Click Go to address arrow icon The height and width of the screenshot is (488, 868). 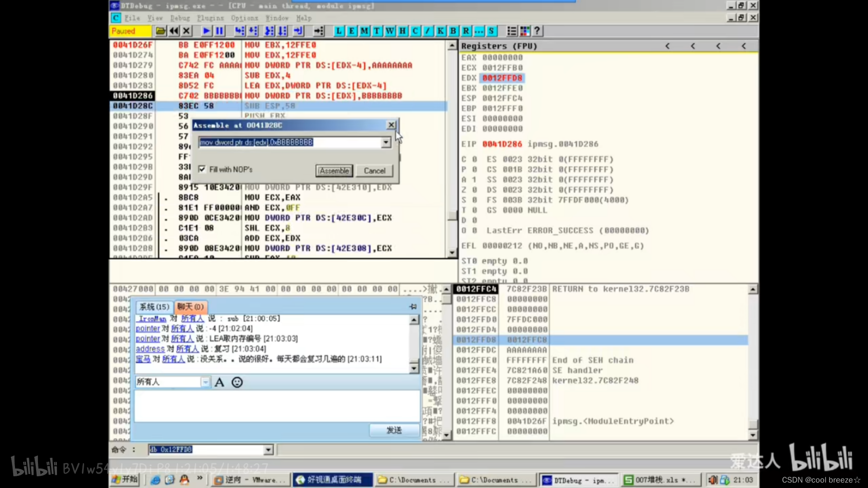coord(319,31)
